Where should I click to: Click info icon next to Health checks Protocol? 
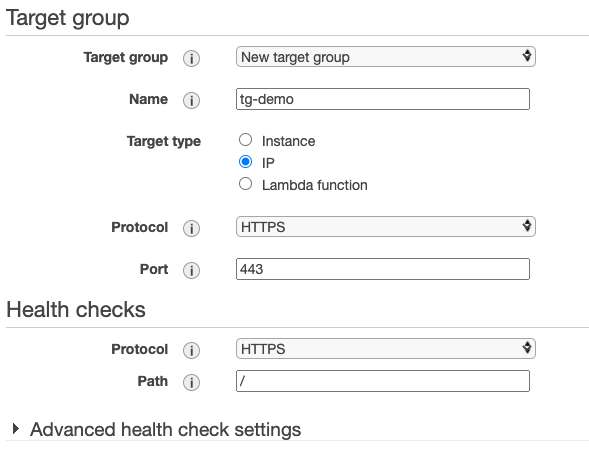[191, 350]
